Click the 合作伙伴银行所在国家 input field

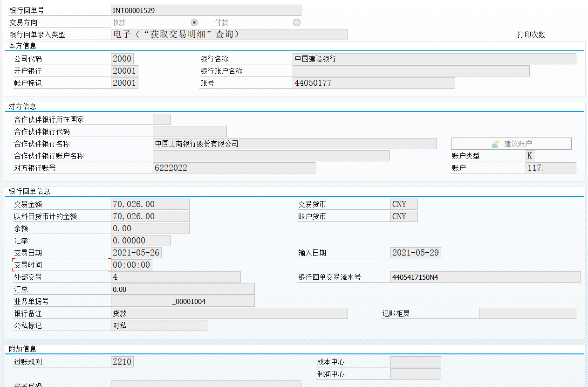[162, 119]
